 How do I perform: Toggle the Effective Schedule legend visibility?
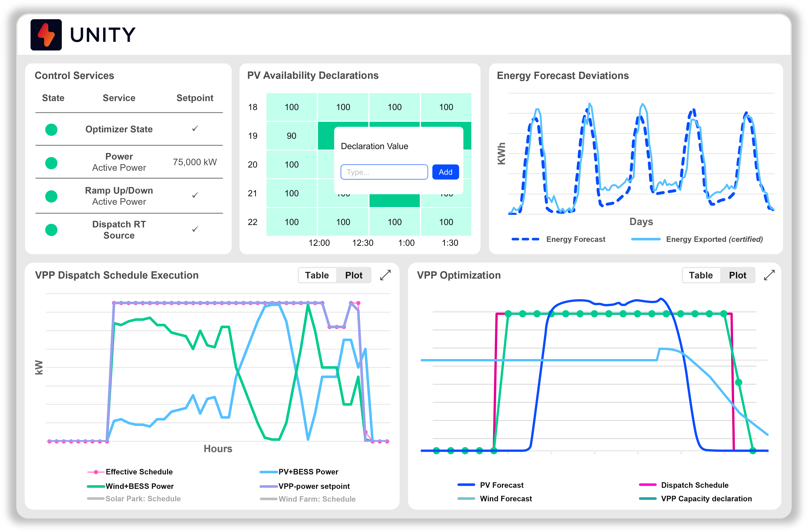[x=130, y=472]
